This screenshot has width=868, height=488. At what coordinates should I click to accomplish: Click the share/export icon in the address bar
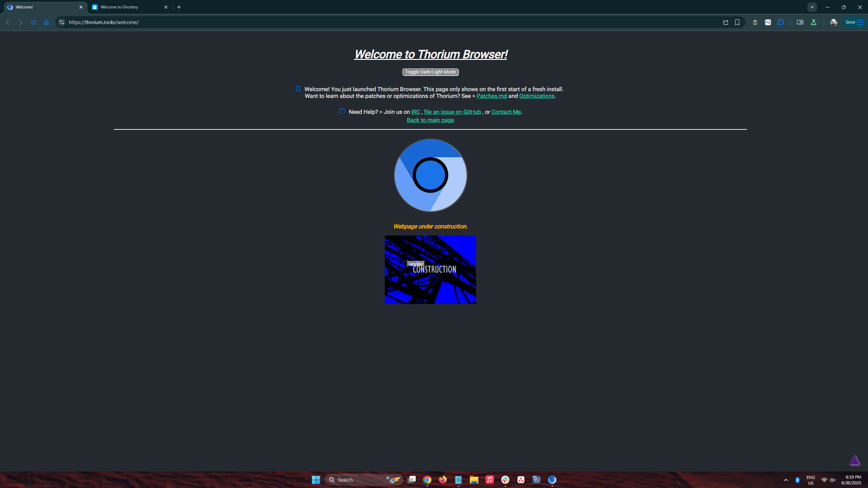click(726, 22)
